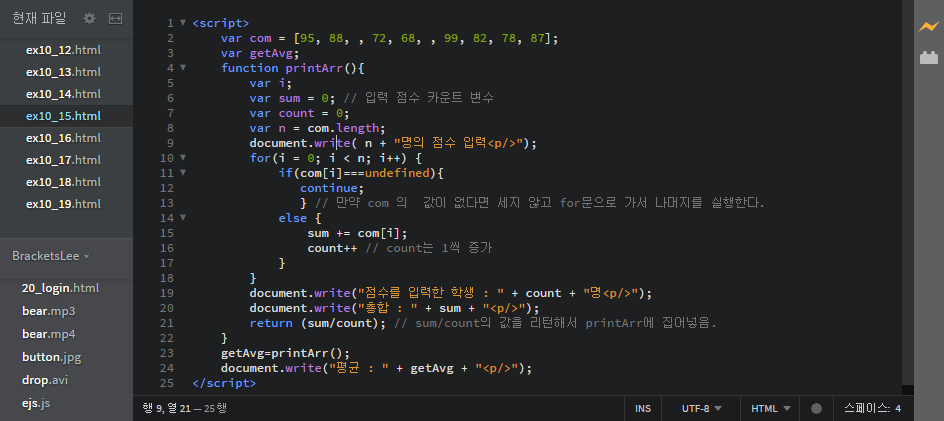The width and height of the screenshot is (944, 421).
Task: Place cursor on 'var getAvg;' line
Action: pyautogui.click(x=260, y=53)
